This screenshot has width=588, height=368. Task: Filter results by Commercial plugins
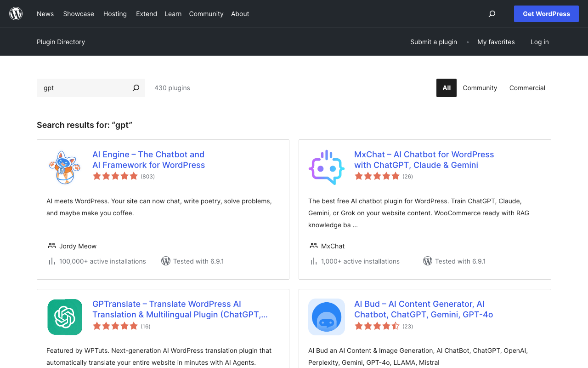pyautogui.click(x=527, y=88)
